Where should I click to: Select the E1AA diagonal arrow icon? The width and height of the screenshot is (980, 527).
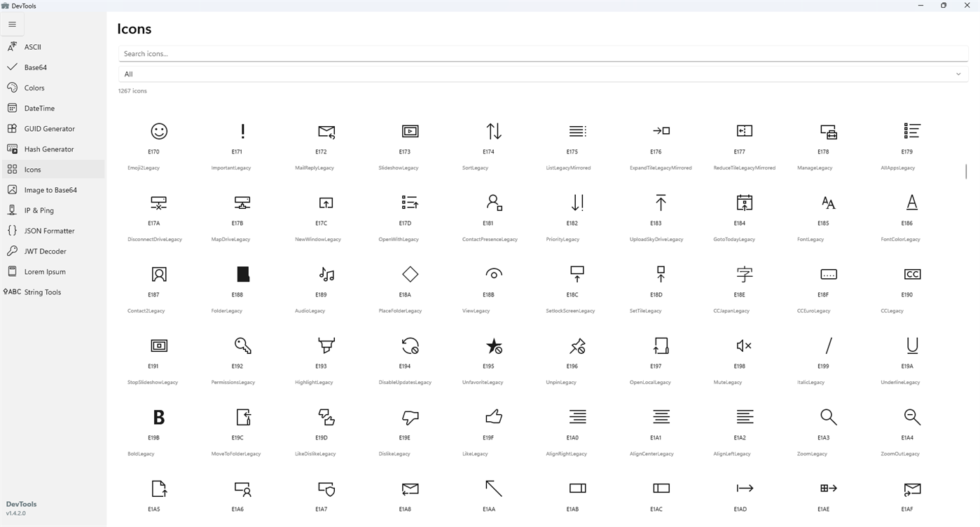pos(494,488)
